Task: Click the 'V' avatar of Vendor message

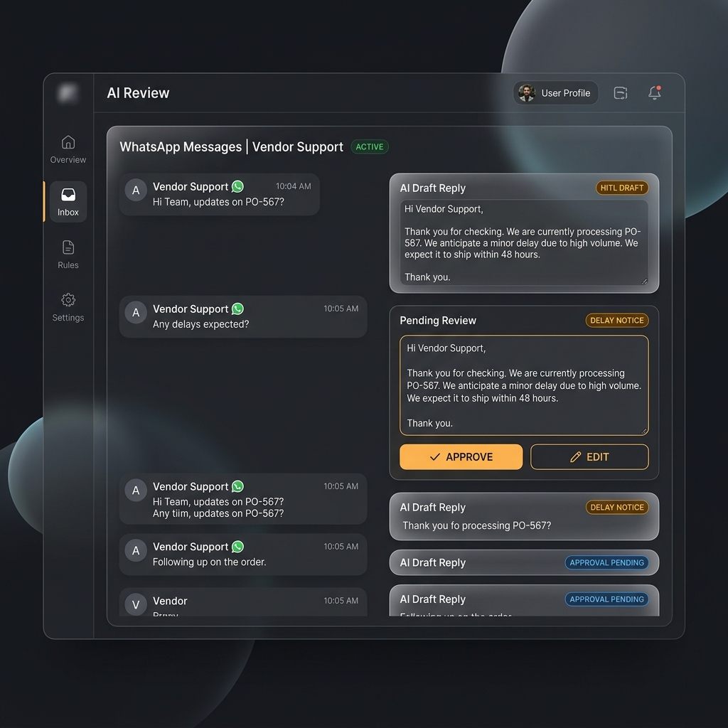Action: 136,604
